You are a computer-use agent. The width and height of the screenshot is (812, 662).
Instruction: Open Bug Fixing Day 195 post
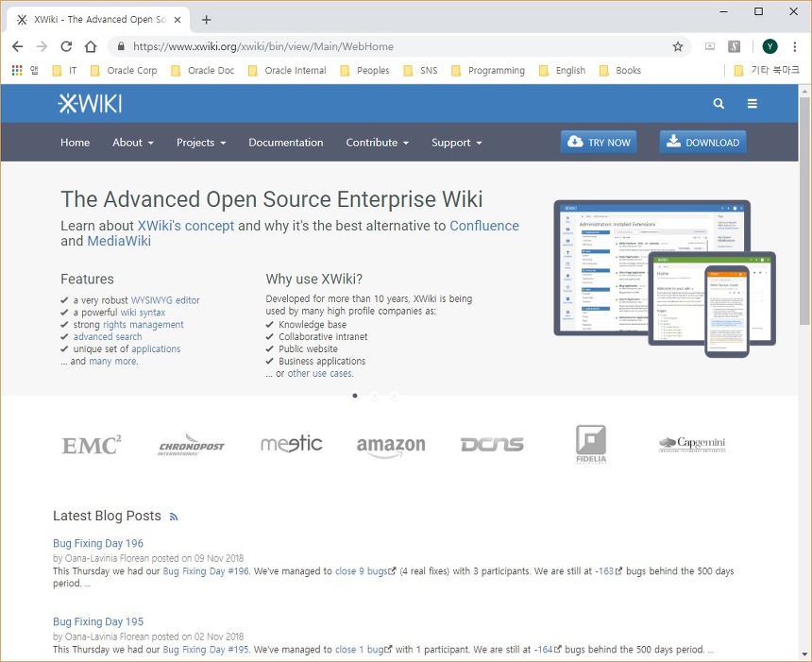[x=98, y=621]
